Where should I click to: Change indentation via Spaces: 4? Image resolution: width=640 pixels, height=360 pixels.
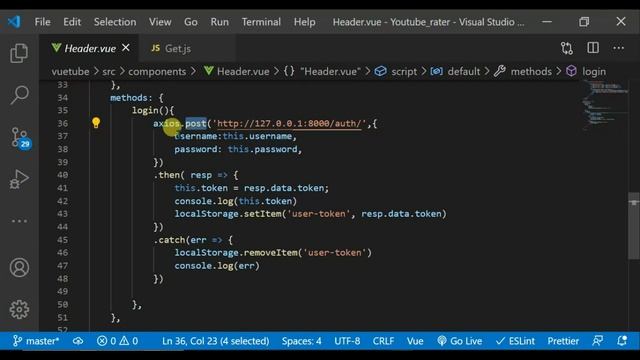pos(301,341)
